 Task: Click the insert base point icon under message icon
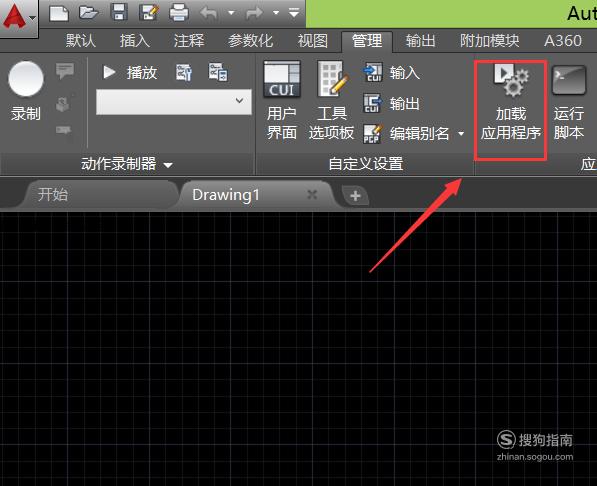(x=63, y=104)
